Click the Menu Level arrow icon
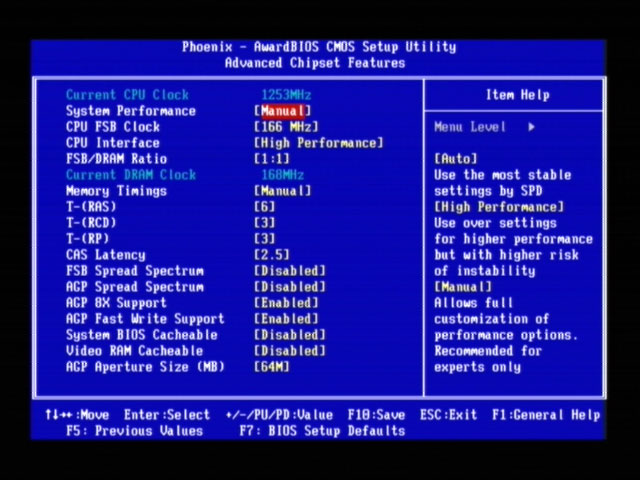The width and height of the screenshot is (640, 480). 531,127
